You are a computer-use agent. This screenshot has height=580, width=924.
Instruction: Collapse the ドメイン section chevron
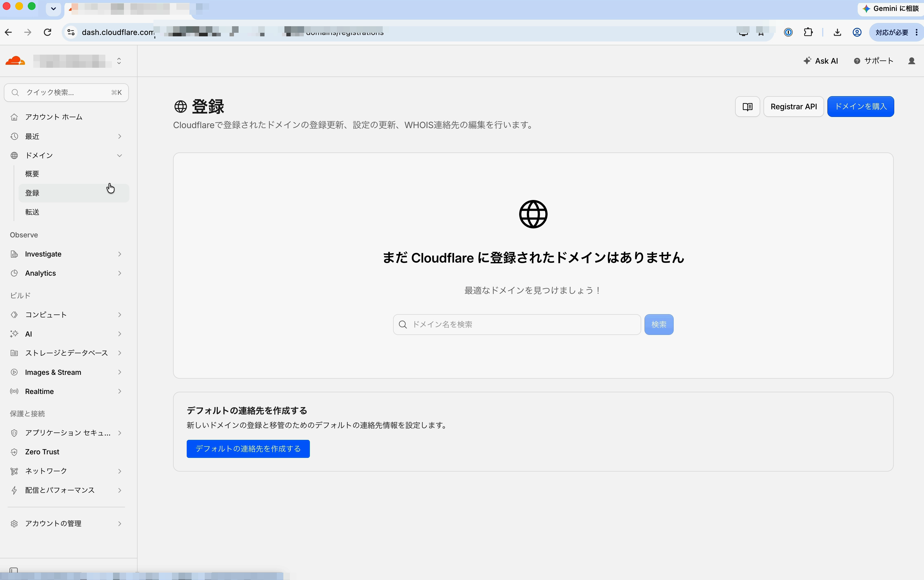pyautogui.click(x=120, y=155)
